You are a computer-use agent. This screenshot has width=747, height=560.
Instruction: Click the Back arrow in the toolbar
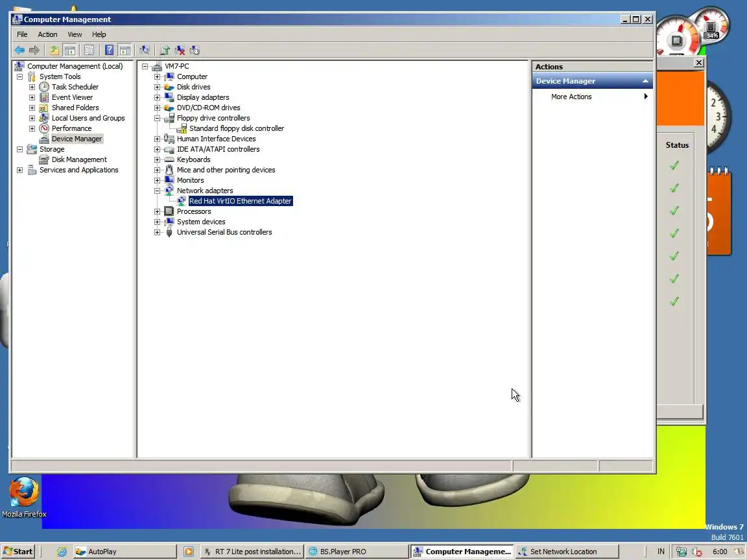[19, 50]
